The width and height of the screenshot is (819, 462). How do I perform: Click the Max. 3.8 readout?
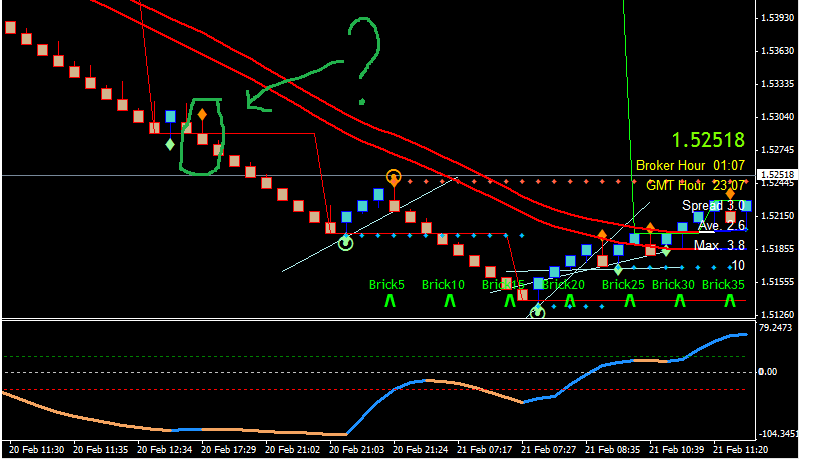pos(719,245)
